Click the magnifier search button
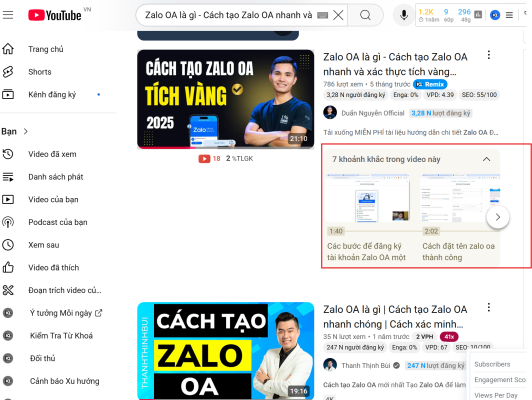532x400 pixels. tap(365, 15)
